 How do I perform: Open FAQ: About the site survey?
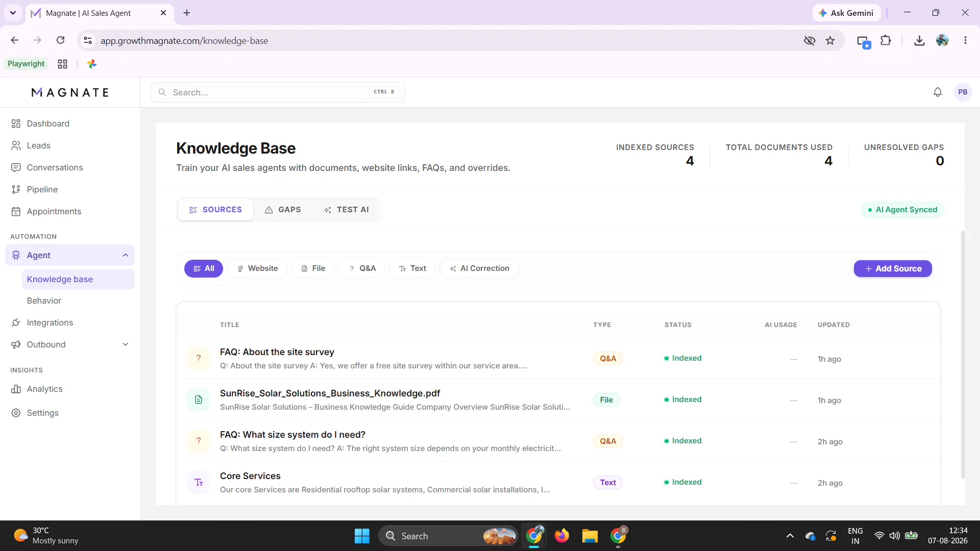(277, 352)
